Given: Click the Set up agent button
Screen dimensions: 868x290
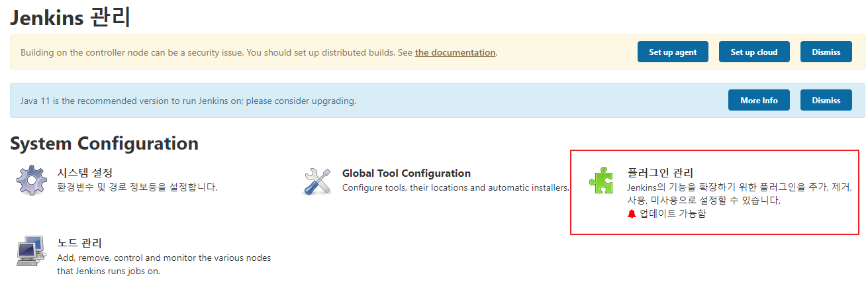Looking at the screenshot, I should 673,52.
